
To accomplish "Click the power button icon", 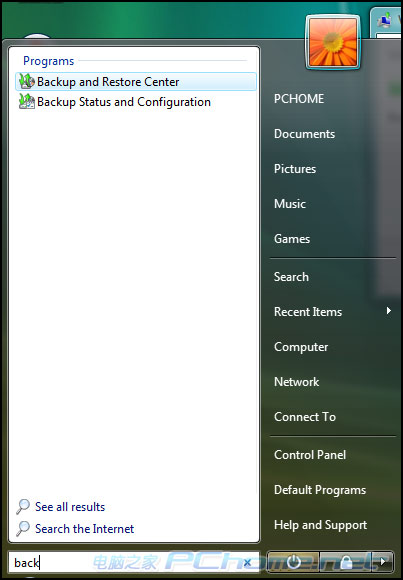I will [293, 562].
